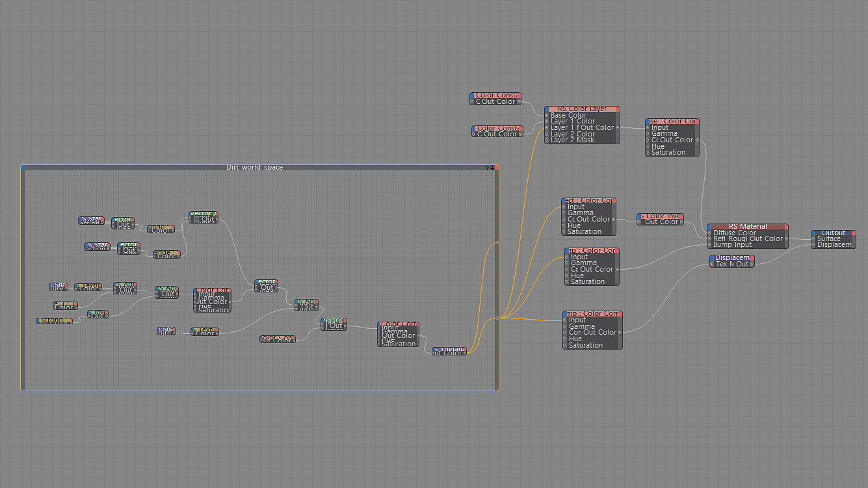868x488 pixels.
Task: Select Color Correct node feeding RS Color Invert
Action: pyautogui.click(x=588, y=216)
